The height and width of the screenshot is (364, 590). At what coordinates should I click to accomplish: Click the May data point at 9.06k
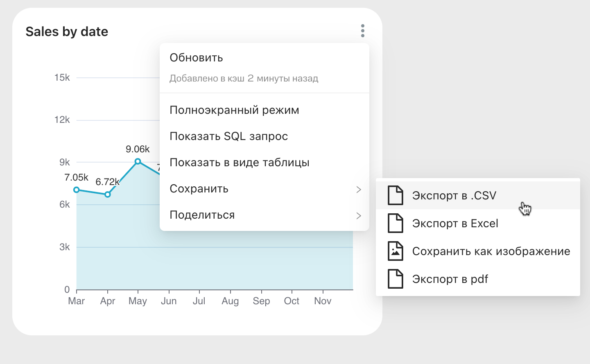[x=138, y=161]
